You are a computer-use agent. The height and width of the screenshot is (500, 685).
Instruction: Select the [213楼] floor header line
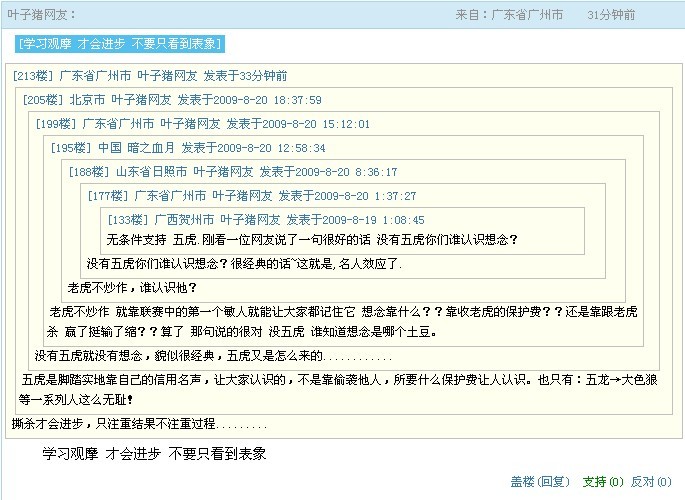[x=150, y=76]
